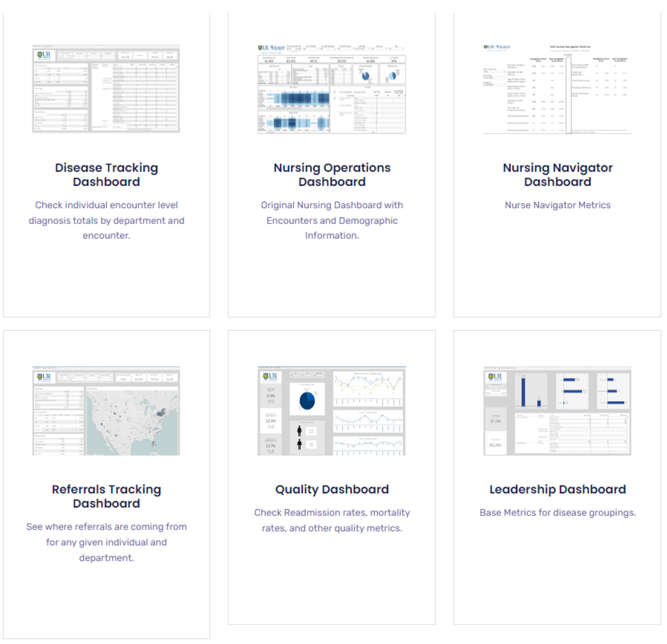Open the Leadership Dashboard thumbnail
667x644 pixels.
(558, 411)
